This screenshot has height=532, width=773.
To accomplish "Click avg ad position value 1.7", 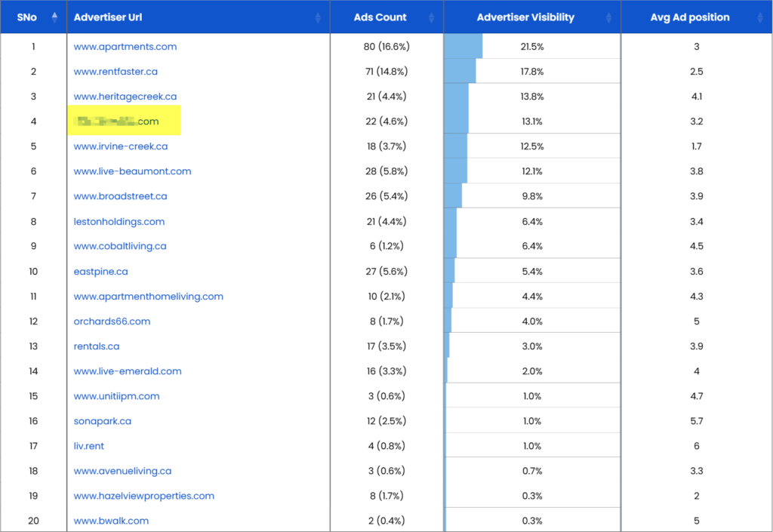I will coord(697,146).
